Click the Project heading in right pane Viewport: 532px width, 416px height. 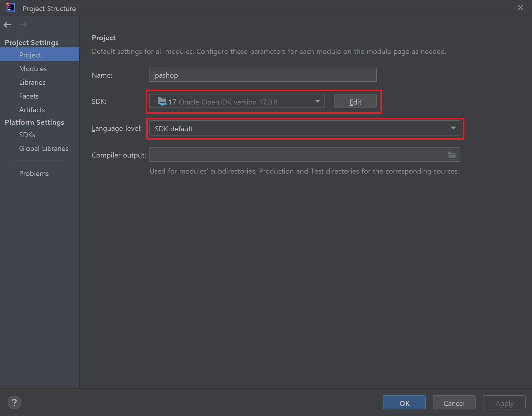click(x=104, y=38)
